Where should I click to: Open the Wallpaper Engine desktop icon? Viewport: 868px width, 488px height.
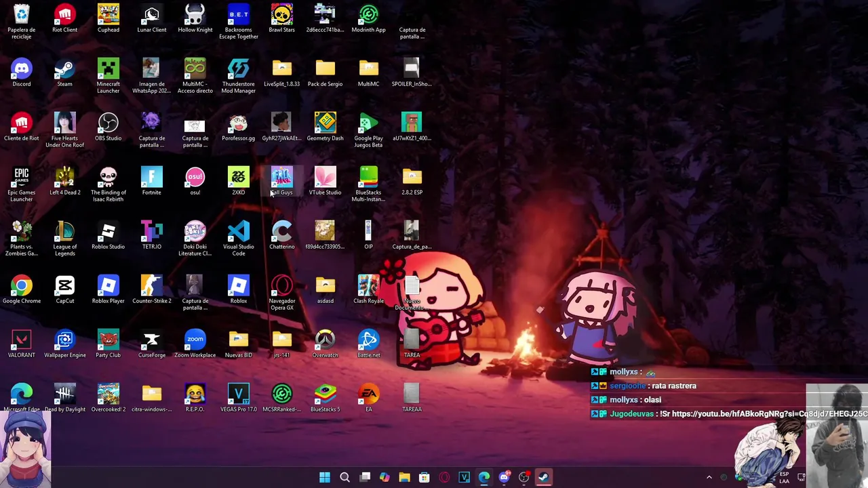[65, 344]
